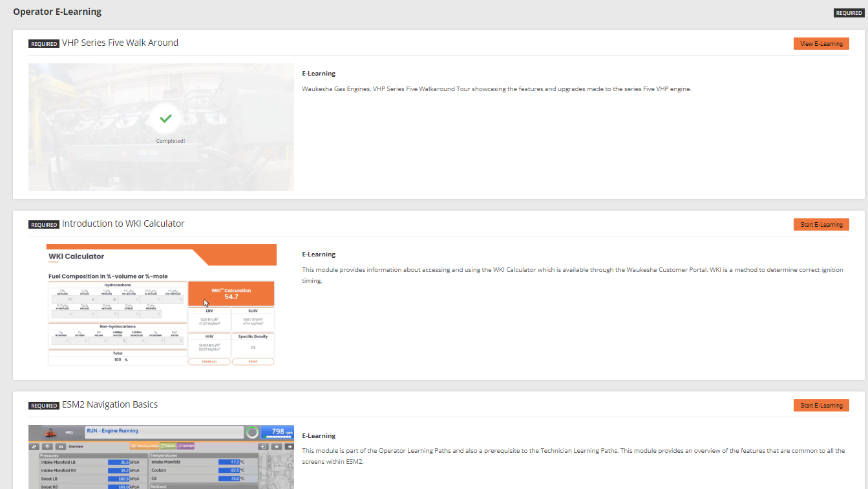
Task: Click the green circular status ring indicator
Action: click(252, 432)
